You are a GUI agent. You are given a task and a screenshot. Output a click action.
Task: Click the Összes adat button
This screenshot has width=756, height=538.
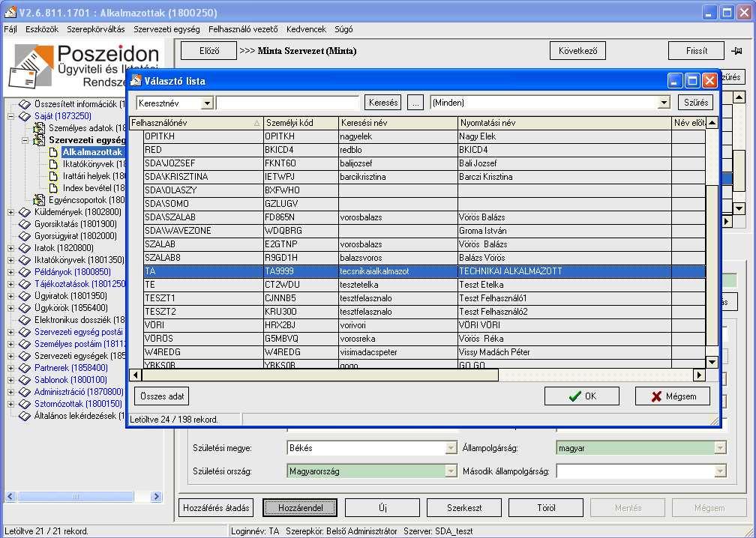pos(162,396)
